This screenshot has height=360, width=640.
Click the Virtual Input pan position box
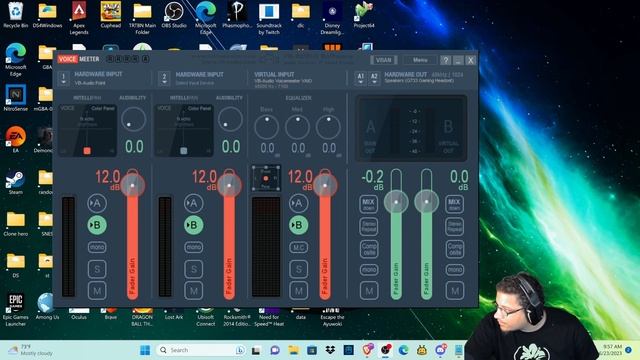(x=266, y=178)
